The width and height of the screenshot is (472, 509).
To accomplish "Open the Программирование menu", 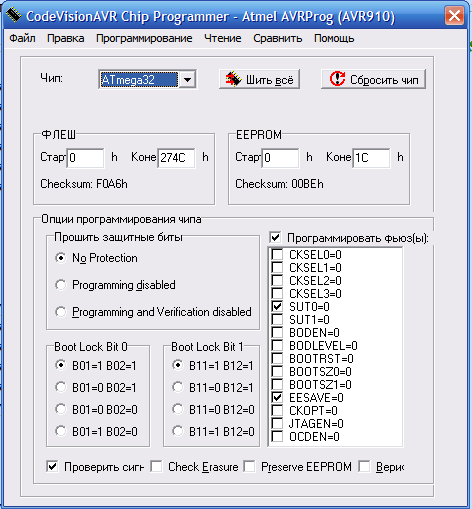I will pos(144,38).
